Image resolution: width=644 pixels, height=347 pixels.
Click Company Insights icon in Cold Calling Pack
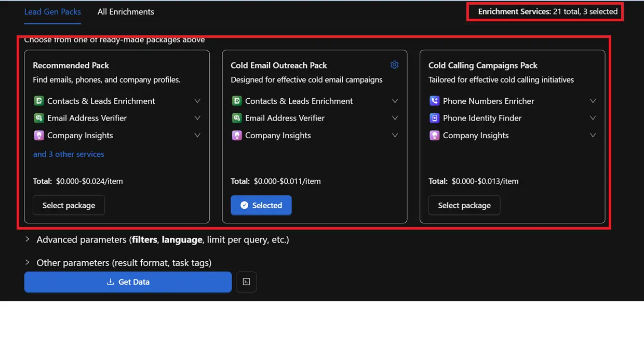pos(435,135)
